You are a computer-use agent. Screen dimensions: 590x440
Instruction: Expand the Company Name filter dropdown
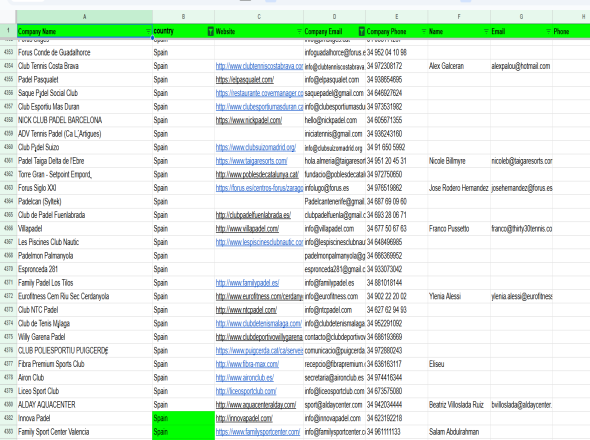(148, 32)
